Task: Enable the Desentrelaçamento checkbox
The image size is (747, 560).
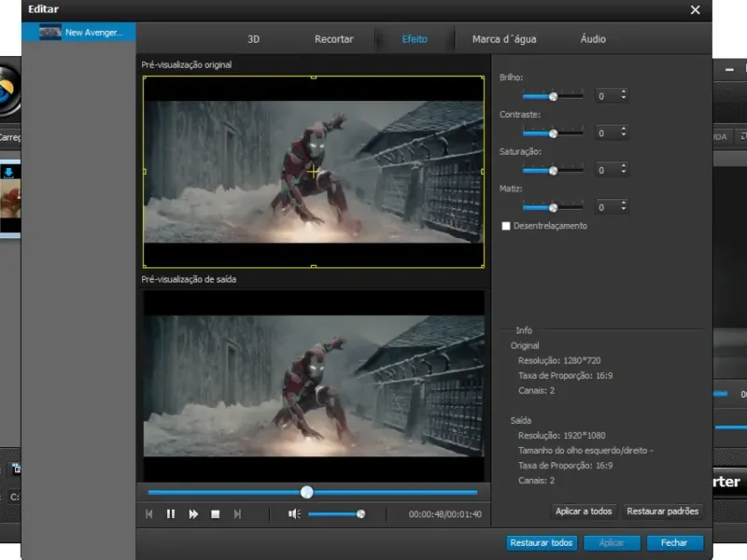Action: [506, 226]
